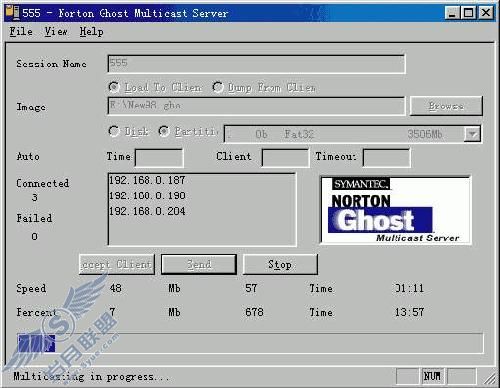Close the Norton Ghost Multicast Server window

pos(485,13)
